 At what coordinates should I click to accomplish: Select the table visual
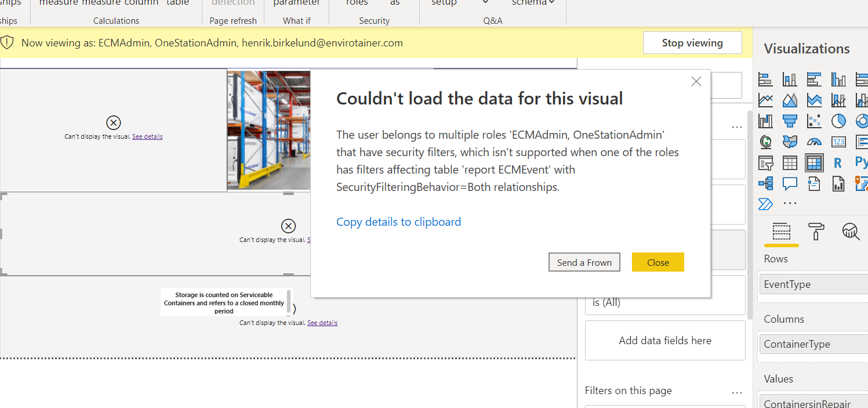pyautogui.click(x=790, y=163)
